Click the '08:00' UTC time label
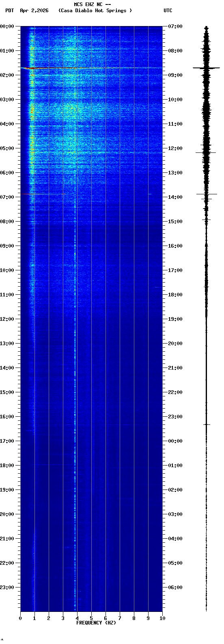Image resolution: width=224 pixels, height=644 pixels. [x=175, y=51]
